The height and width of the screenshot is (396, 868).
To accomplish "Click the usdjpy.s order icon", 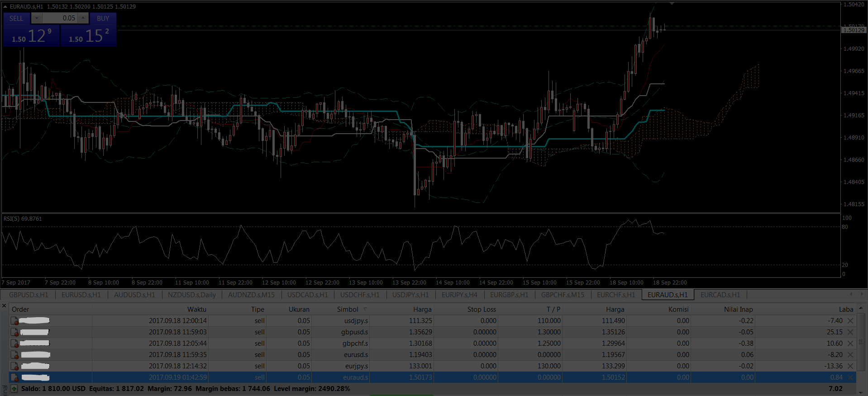I will [14, 321].
